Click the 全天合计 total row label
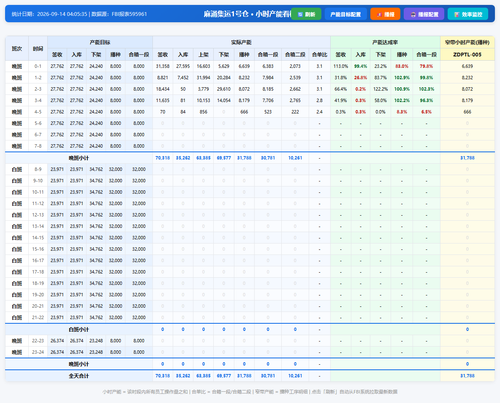The height and width of the screenshot is (403, 500). coord(79,376)
